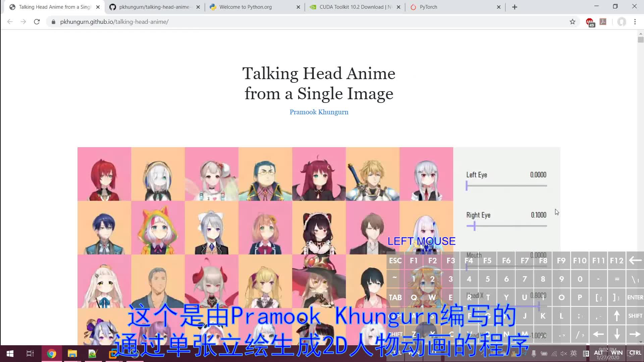Click the TAB key on on-screen keyboard
The image size is (644, 362).
pos(395,297)
